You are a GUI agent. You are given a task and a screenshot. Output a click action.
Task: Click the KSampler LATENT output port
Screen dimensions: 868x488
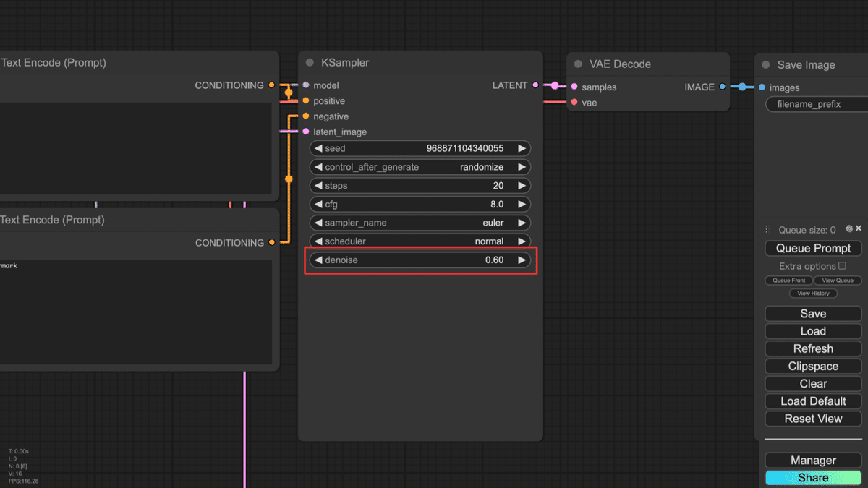(x=535, y=85)
